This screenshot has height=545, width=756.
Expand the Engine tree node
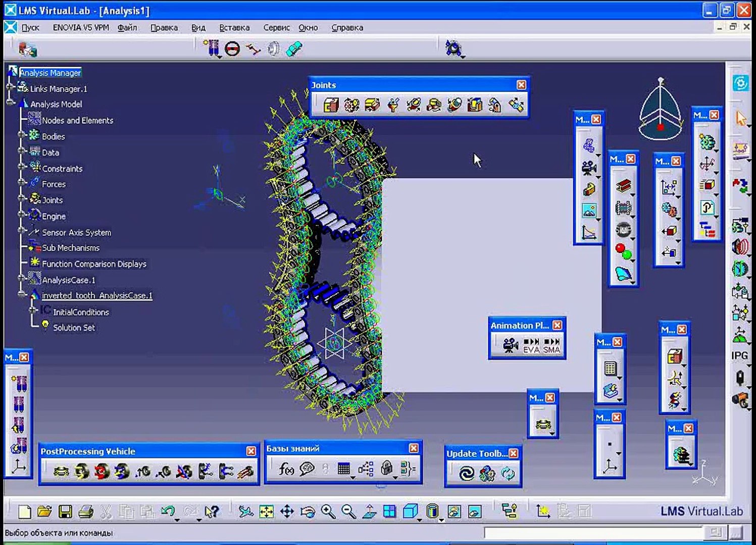(x=21, y=214)
